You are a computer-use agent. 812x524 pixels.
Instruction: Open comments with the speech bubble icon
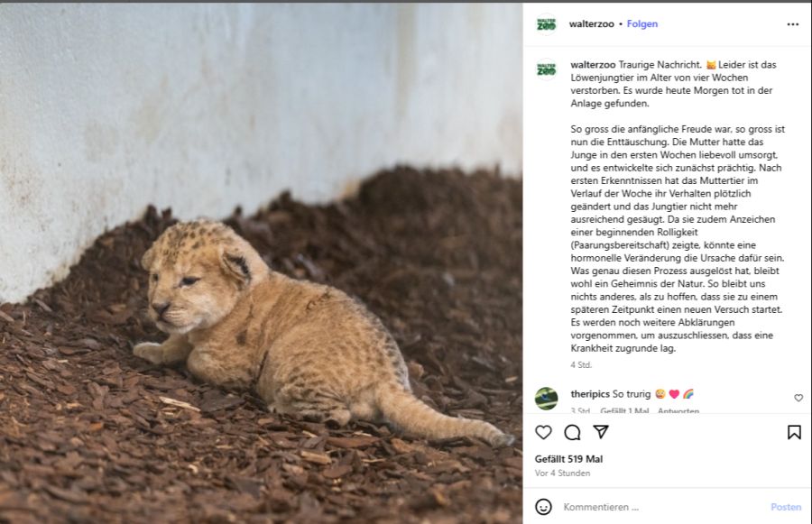point(572,432)
